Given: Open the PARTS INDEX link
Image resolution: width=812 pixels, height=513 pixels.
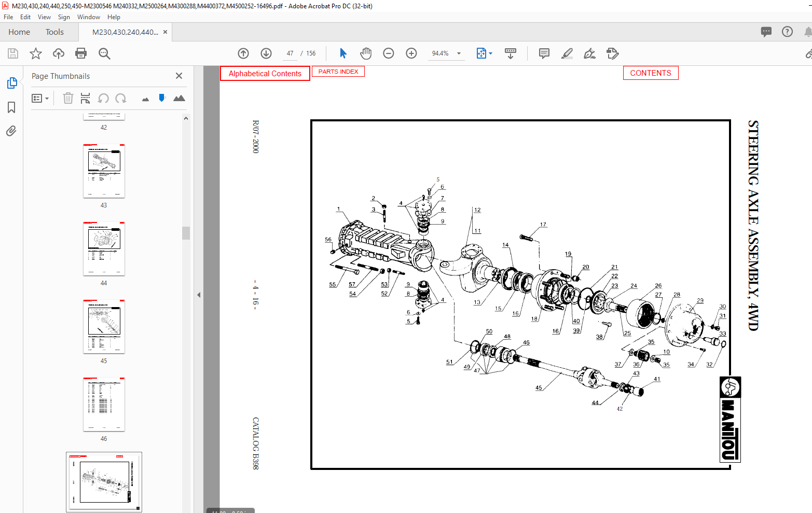Looking at the screenshot, I should coord(338,72).
